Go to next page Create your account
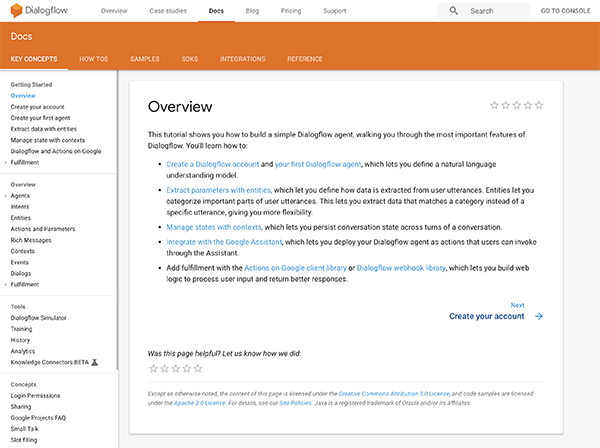The height and width of the screenshot is (448, 600). pos(487,316)
